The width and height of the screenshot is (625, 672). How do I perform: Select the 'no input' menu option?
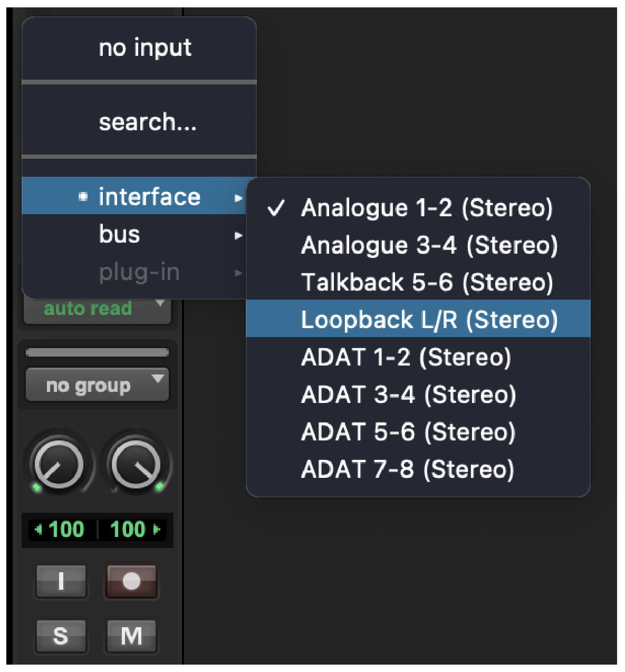tap(139, 48)
